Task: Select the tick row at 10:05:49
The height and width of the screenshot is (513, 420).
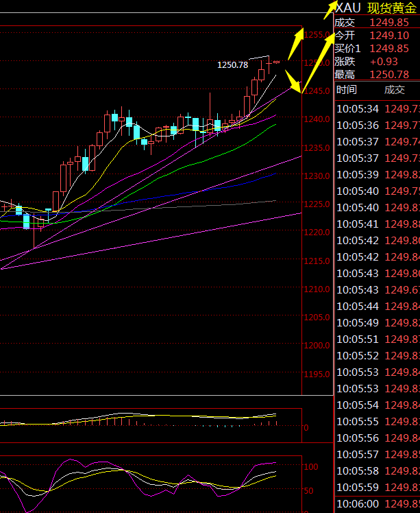Action: pyautogui.click(x=378, y=322)
